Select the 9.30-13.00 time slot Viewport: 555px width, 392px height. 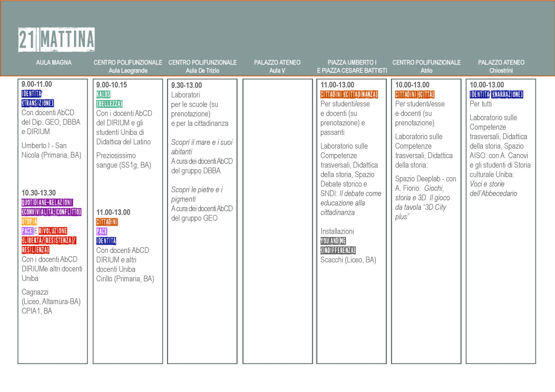point(187,86)
